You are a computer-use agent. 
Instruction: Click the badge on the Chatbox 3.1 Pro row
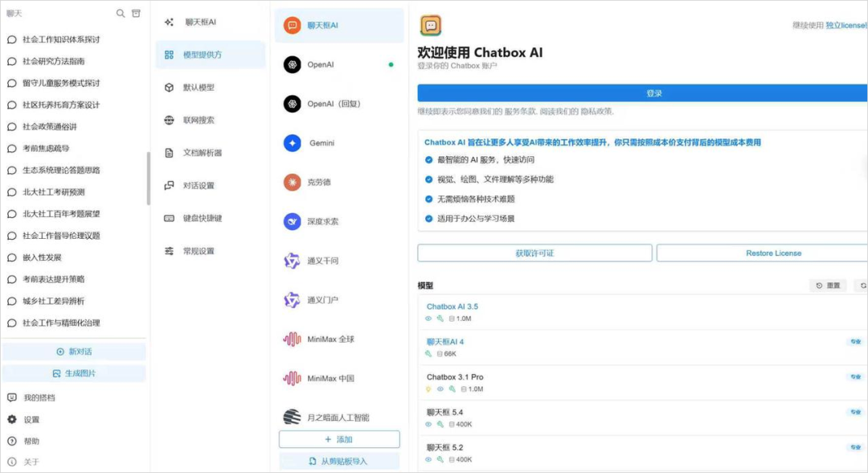[856, 376]
